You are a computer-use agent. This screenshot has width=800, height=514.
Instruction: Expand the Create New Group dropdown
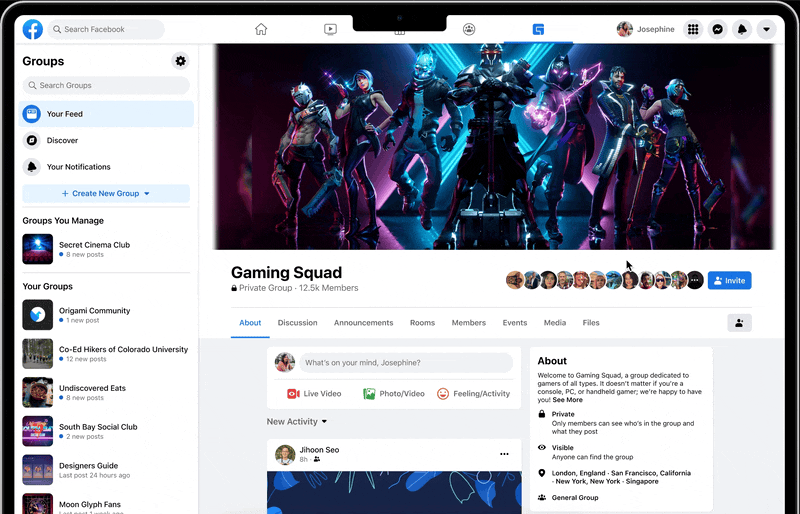[x=106, y=193]
